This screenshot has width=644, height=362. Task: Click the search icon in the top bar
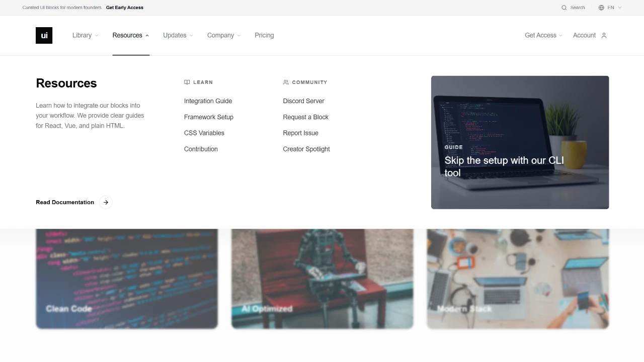coord(563,8)
